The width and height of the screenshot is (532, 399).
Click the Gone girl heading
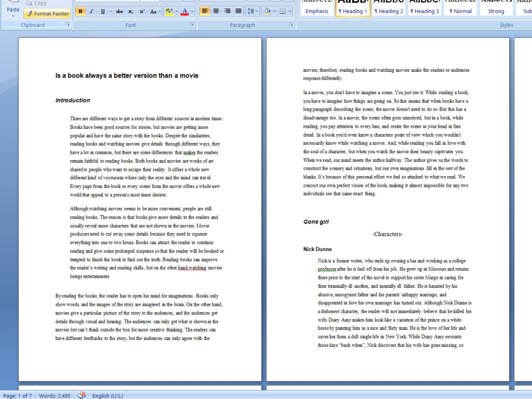pos(316,222)
